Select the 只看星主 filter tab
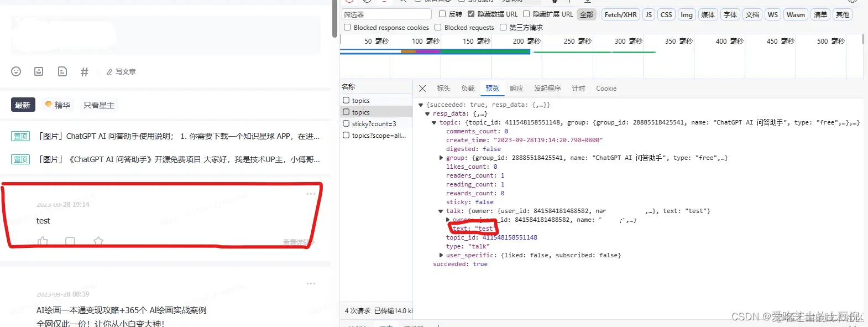Viewport: 868px width, 327px height. [x=99, y=105]
